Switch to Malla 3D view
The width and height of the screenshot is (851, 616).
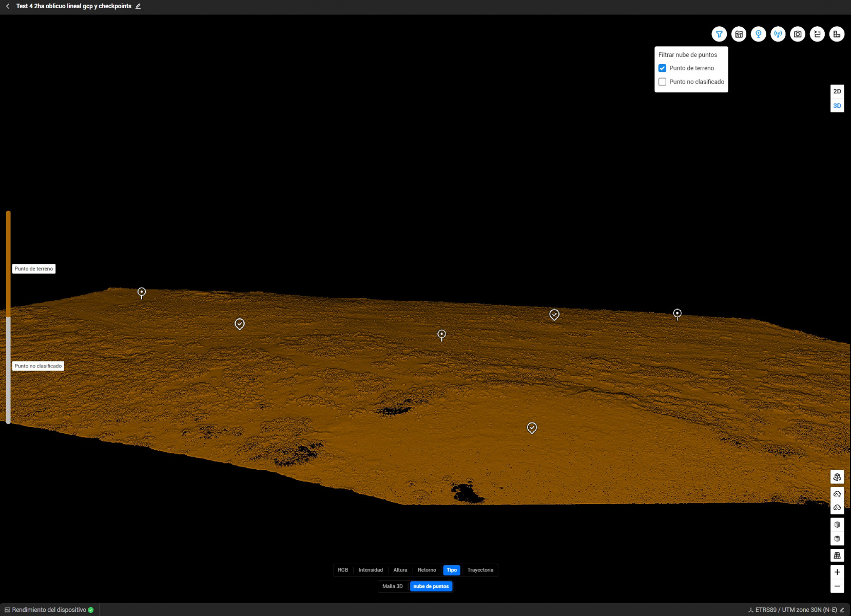point(392,586)
